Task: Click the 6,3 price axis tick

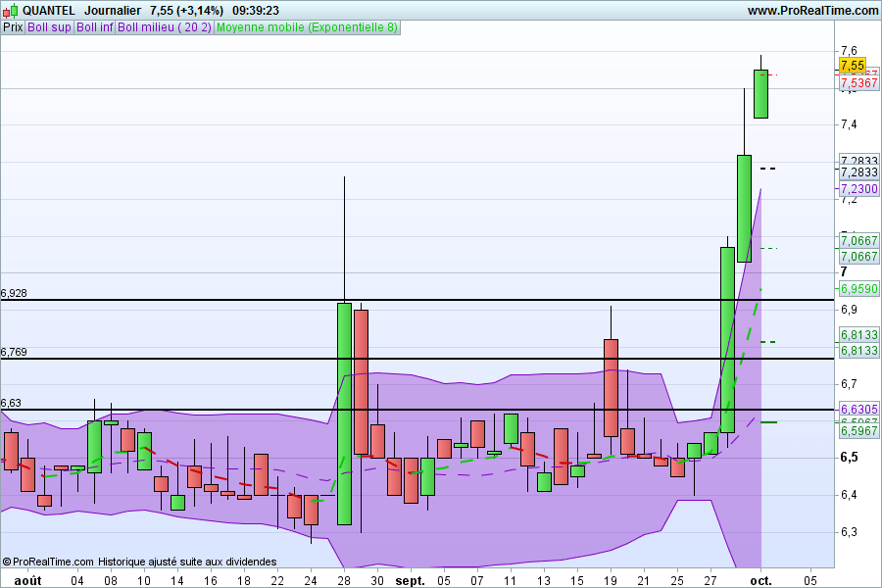Action: click(x=849, y=532)
